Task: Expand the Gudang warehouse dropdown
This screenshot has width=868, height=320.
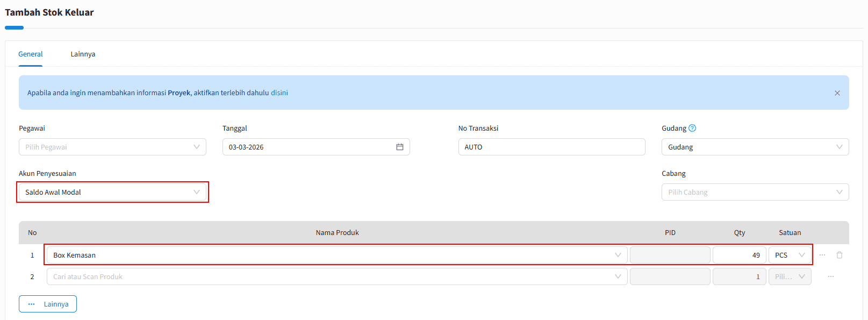Action: (x=755, y=147)
